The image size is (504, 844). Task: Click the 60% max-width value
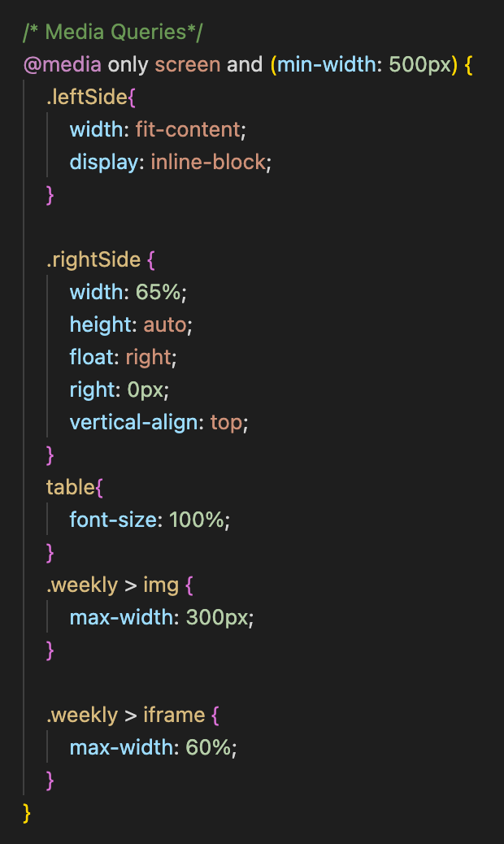[x=208, y=748]
